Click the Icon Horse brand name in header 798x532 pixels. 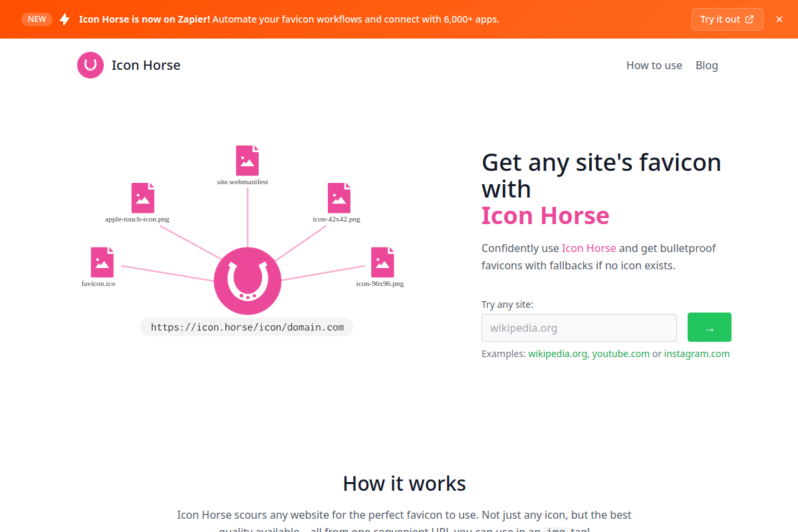[146, 65]
